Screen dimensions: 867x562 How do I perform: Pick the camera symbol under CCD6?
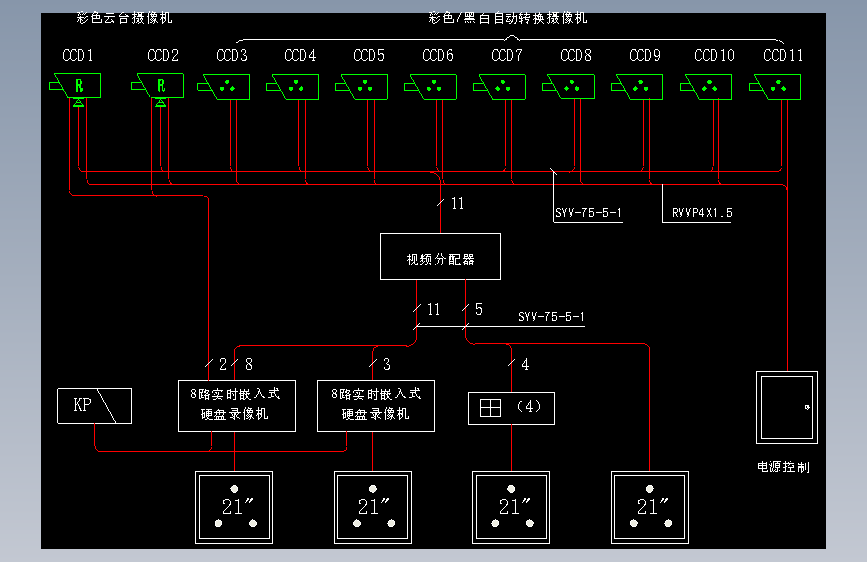tap(430, 87)
